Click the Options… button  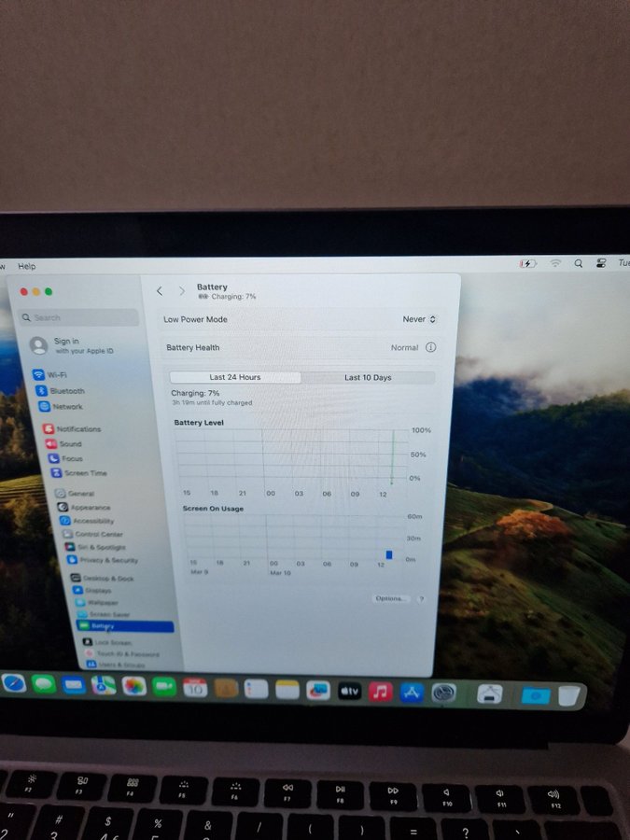pos(390,598)
